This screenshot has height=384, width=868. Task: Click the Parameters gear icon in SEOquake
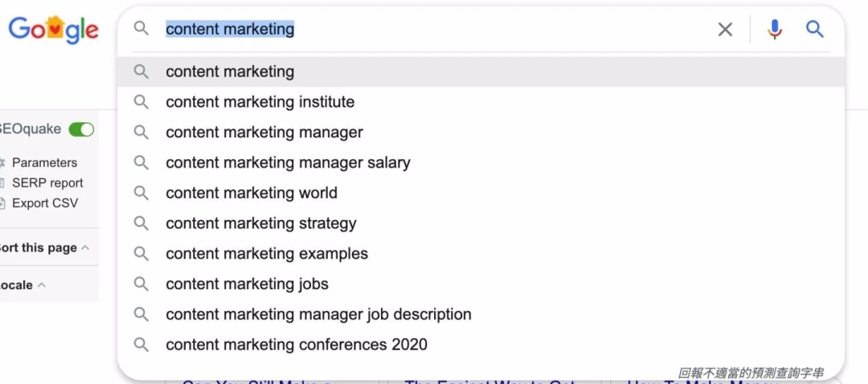pyautogui.click(x=2, y=162)
